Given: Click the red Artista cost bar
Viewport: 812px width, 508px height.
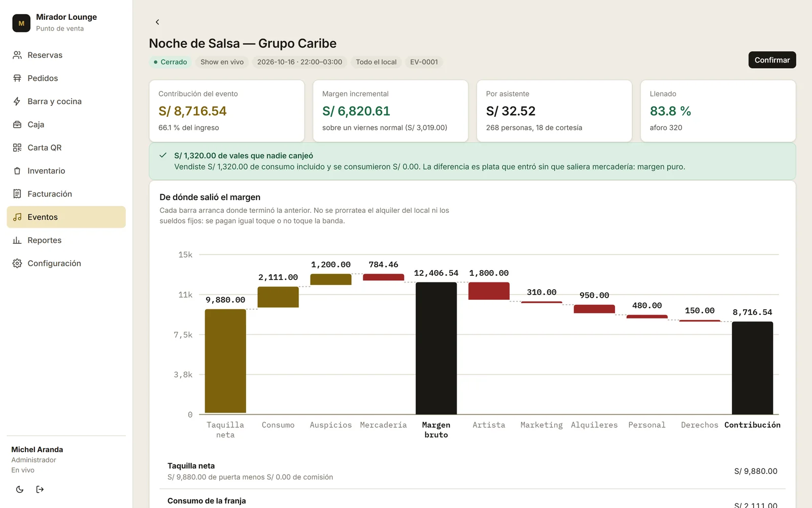Looking at the screenshot, I should [x=489, y=291].
